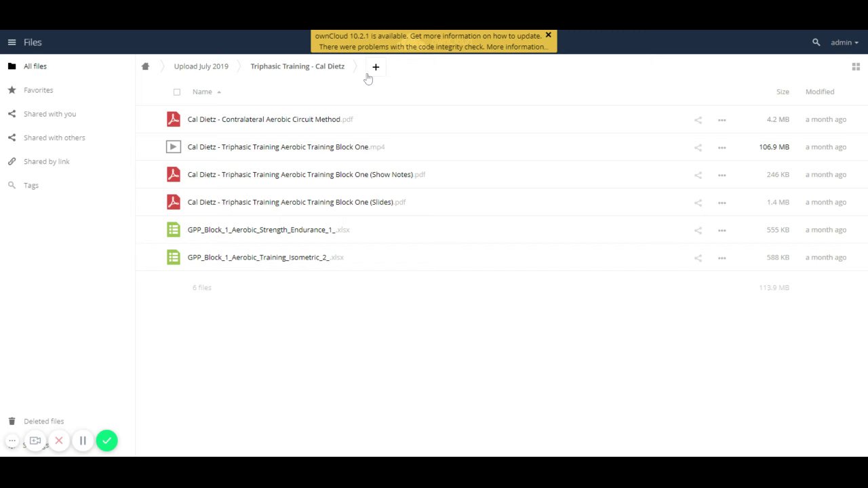Open GPP_Block_1_Aerobic_Strength_Endurance_1_ spreadsheet
This screenshot has height=488, width=868.
pos(269,230)
